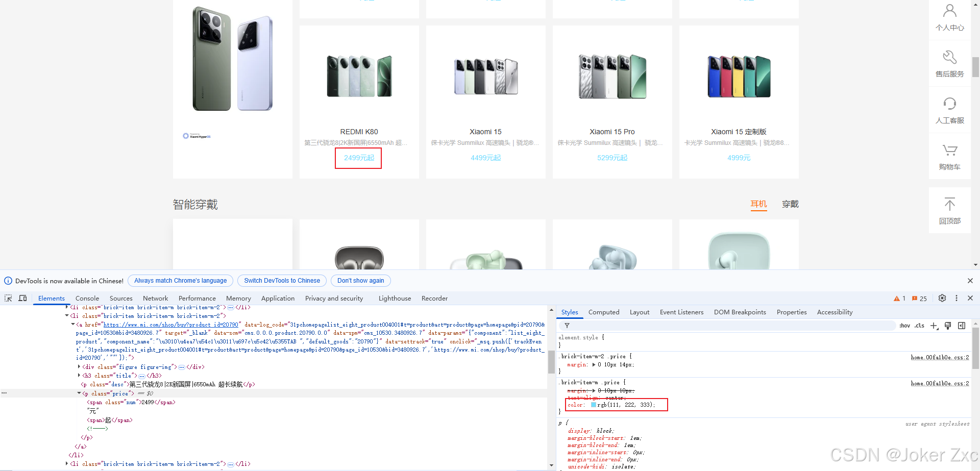Switch to the Computed pane tab
980x471 pixels.
604,312
